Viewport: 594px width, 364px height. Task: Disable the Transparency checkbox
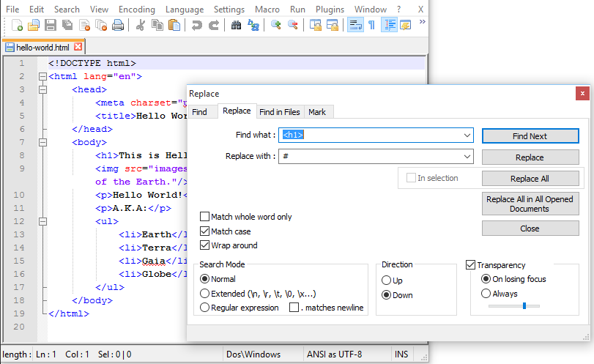click(470, 265)
